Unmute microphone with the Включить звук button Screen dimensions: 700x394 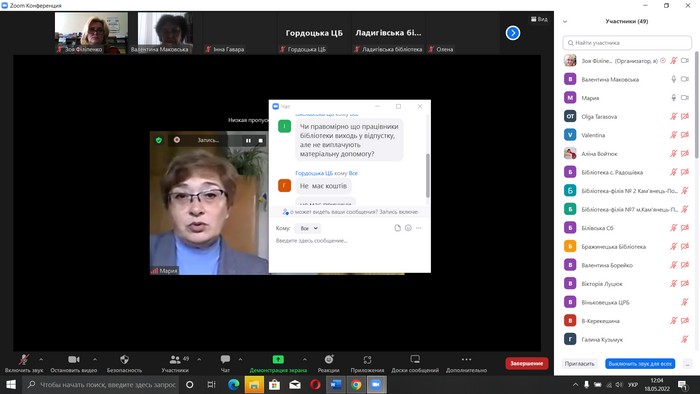click(24, 363)
